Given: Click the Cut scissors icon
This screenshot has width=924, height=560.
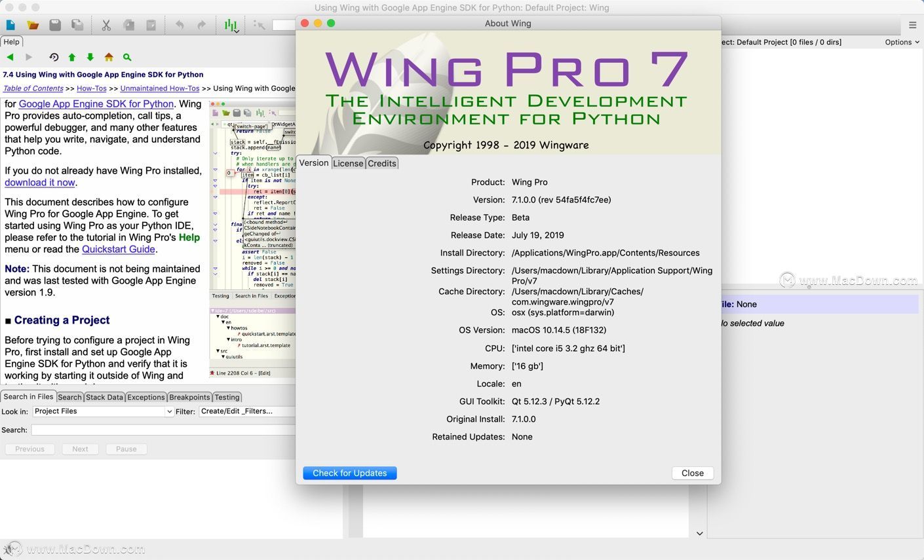Looking at the screenshot, I should [x=106, y=25].
